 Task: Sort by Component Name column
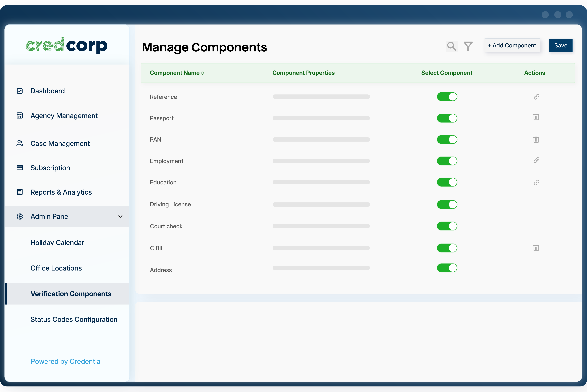click(202, 73)
